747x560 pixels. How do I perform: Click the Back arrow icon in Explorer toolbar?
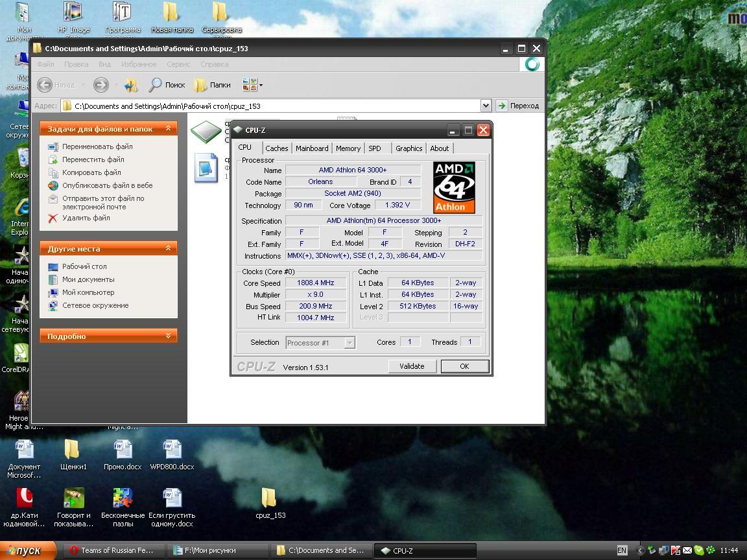(x=45, y=85)
